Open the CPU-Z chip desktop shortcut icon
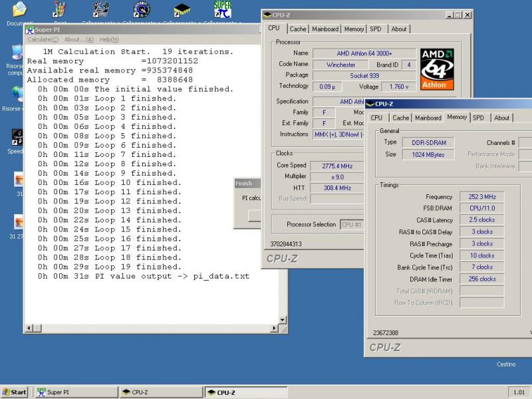Image resolution: width=532 pixels, height=399 pixels. (x=182, y=10)
